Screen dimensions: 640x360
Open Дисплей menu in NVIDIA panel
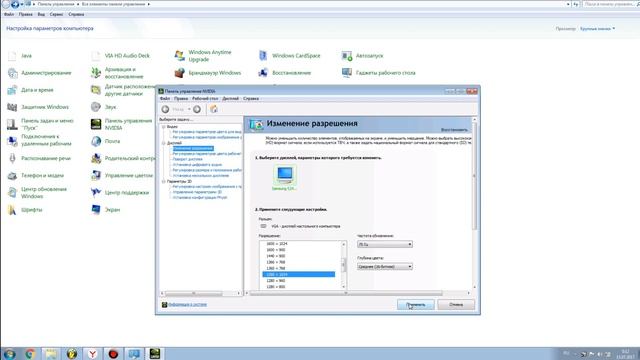pos(230,99)
